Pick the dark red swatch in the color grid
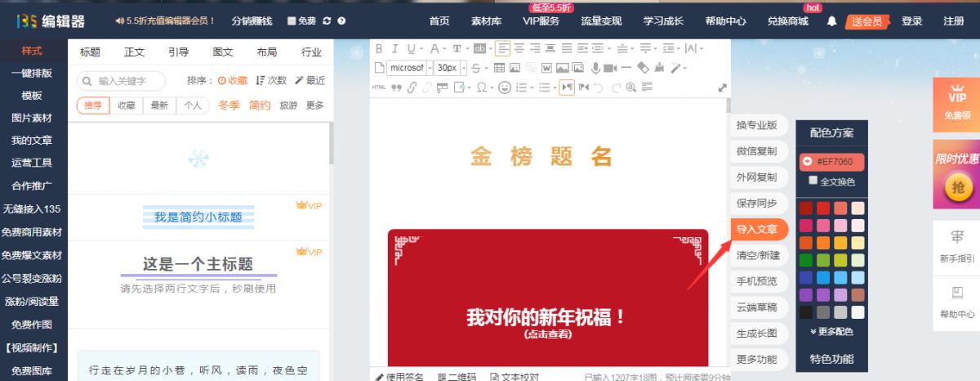 (806, 208)
